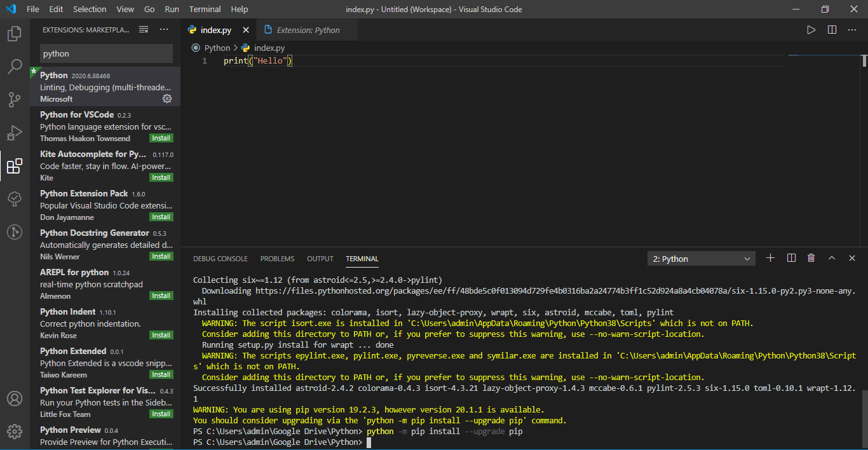Open the '2: Python' terminal selector dropdown

(x=701, y=258)
